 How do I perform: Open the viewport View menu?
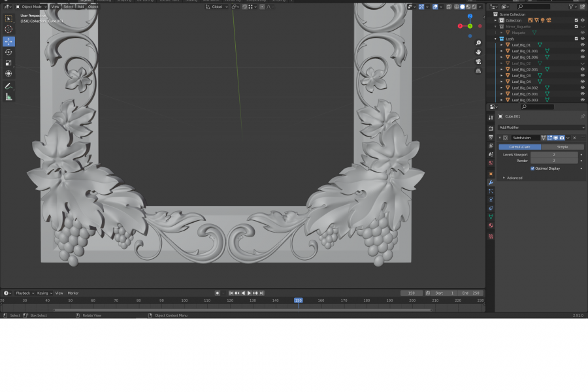point(55,7)
